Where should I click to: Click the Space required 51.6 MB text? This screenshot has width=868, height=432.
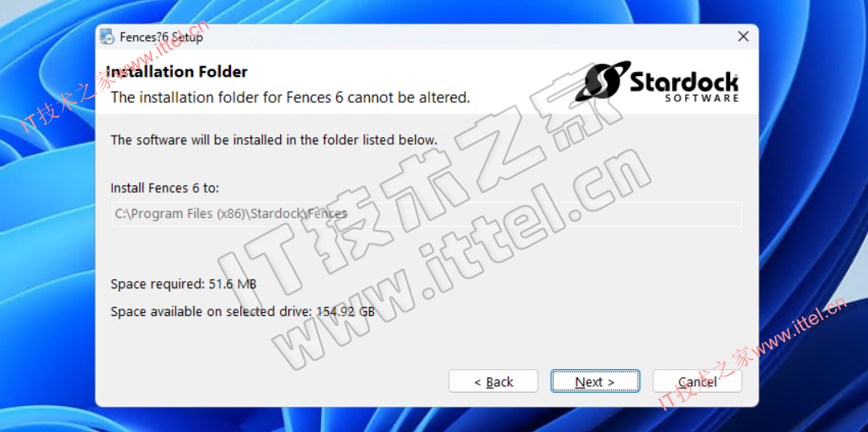[183, 285]
